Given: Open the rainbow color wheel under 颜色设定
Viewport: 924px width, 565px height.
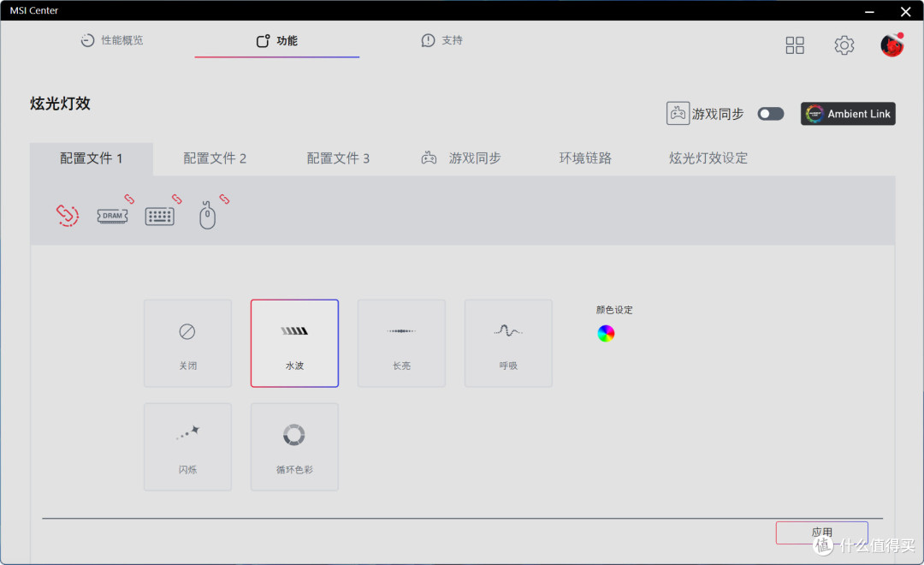Looking at the screenshot, I should coord(606,334).
